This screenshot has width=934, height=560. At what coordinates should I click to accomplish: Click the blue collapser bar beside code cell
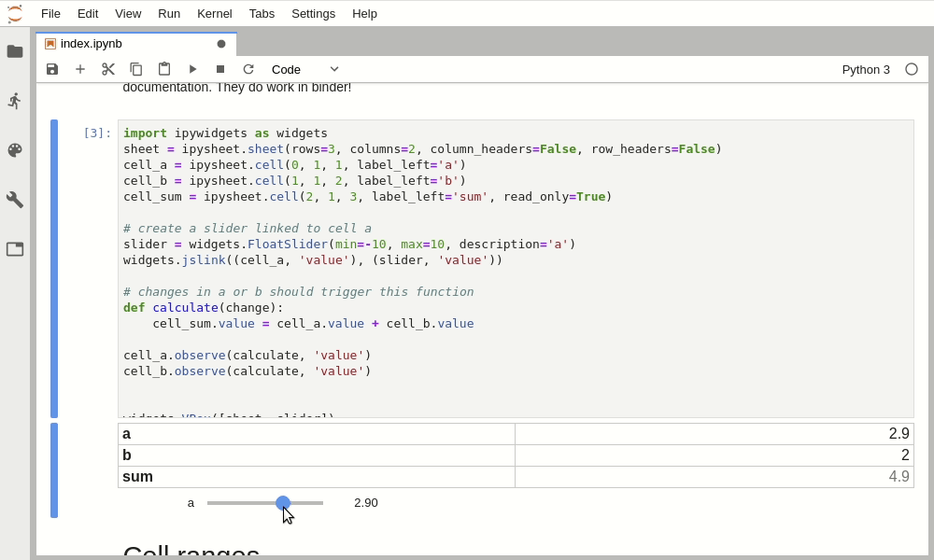point(54,269)
